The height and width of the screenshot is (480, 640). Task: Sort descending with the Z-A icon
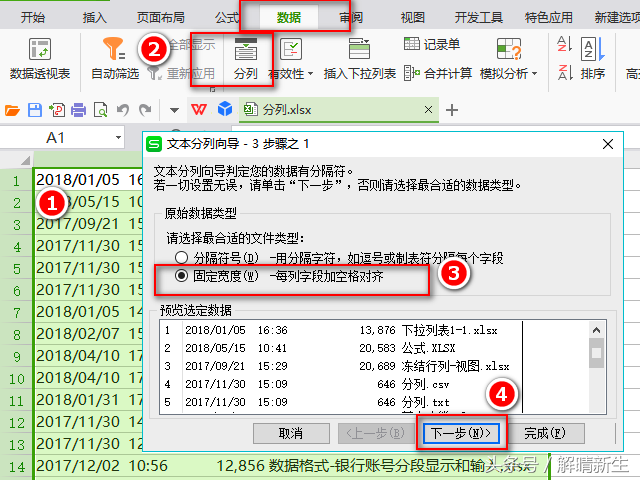(x=564, y=73)
